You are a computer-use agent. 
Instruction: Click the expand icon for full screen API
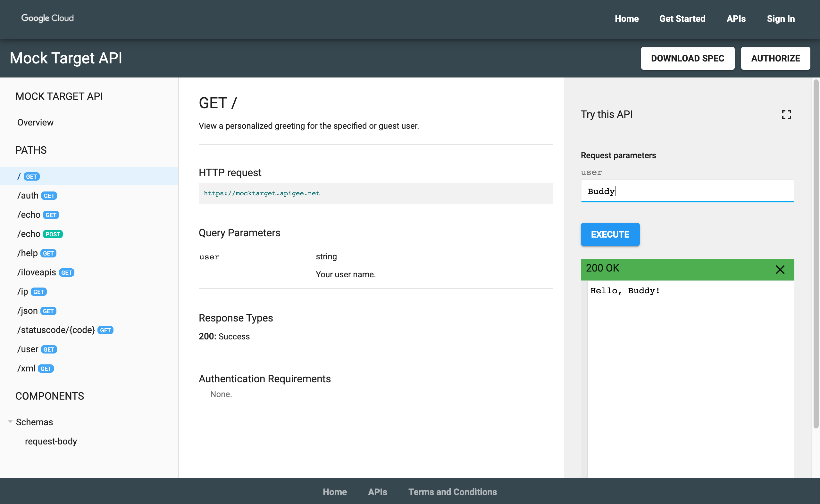(x=787, y=114)
